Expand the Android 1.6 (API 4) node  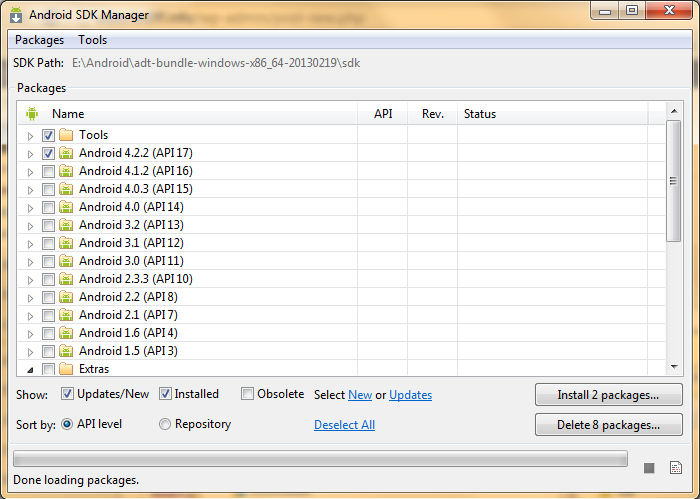click(30, 334)
